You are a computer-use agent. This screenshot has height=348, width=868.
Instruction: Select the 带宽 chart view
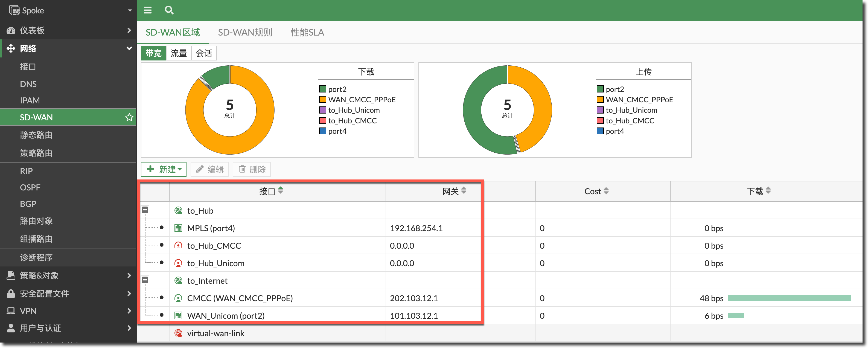click(x=154, y=53)
